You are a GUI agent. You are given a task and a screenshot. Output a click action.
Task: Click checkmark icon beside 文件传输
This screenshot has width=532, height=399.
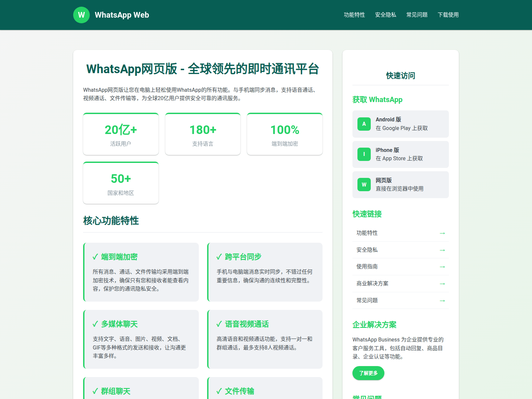(x=219, y=391)
